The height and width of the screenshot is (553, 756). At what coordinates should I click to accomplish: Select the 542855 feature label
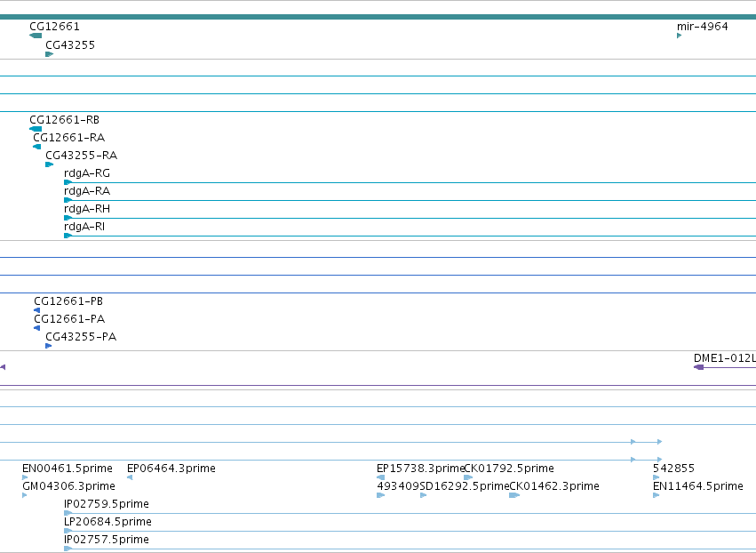coord(673,469)
